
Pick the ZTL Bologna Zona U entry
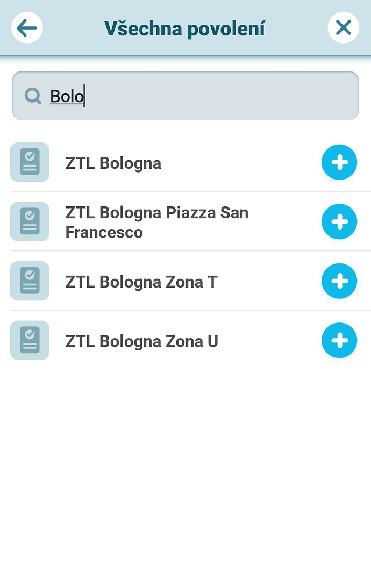(142, 341)
